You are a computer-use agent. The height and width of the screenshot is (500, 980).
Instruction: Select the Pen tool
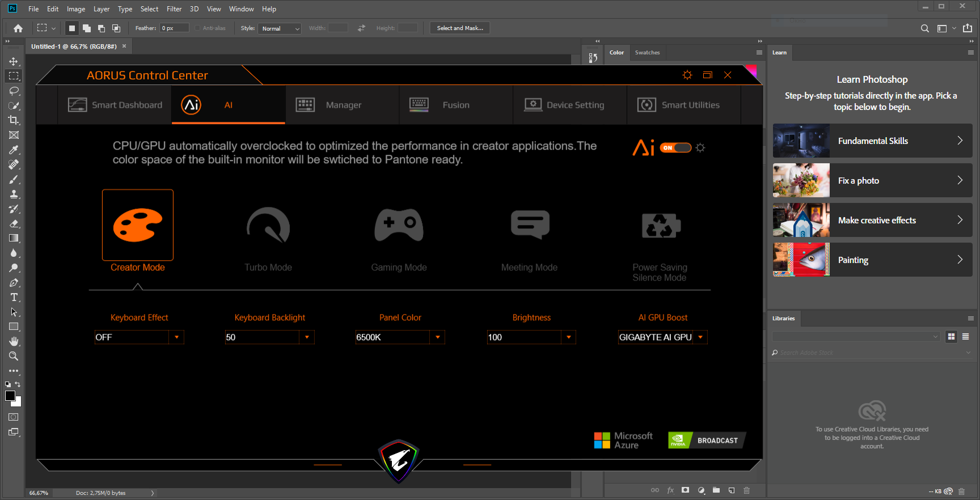point(14,282)
